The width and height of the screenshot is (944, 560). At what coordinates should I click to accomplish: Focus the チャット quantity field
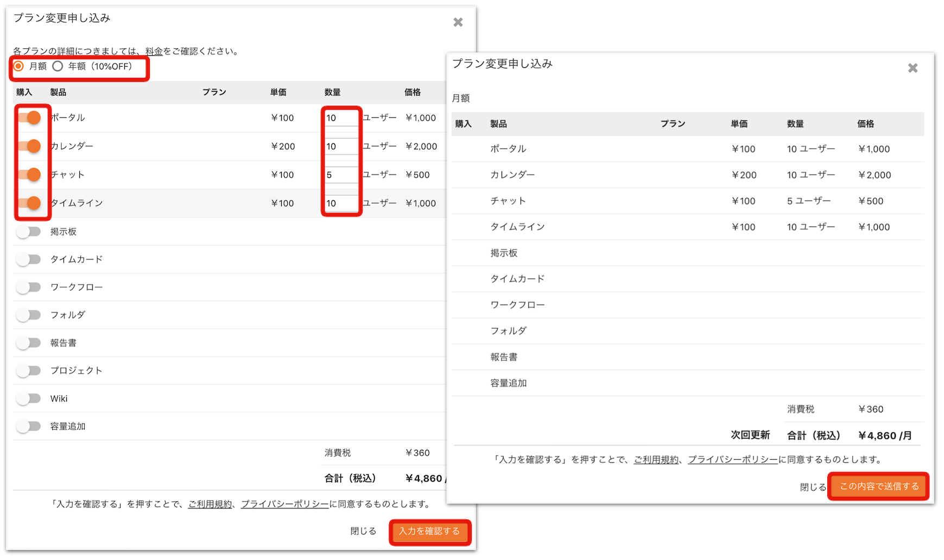341,175
